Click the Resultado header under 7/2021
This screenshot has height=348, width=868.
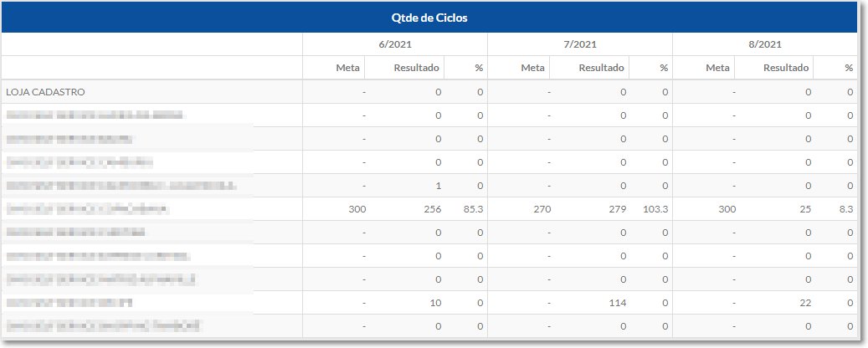click(x=601, y=68)
